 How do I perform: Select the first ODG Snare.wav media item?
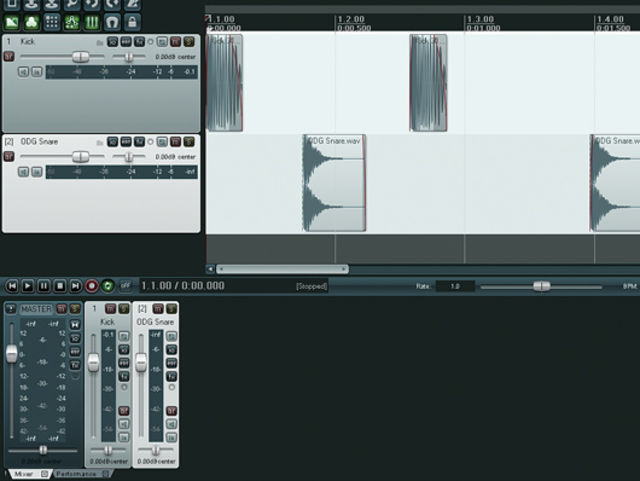pyautogui.click(x=334, y=183)
